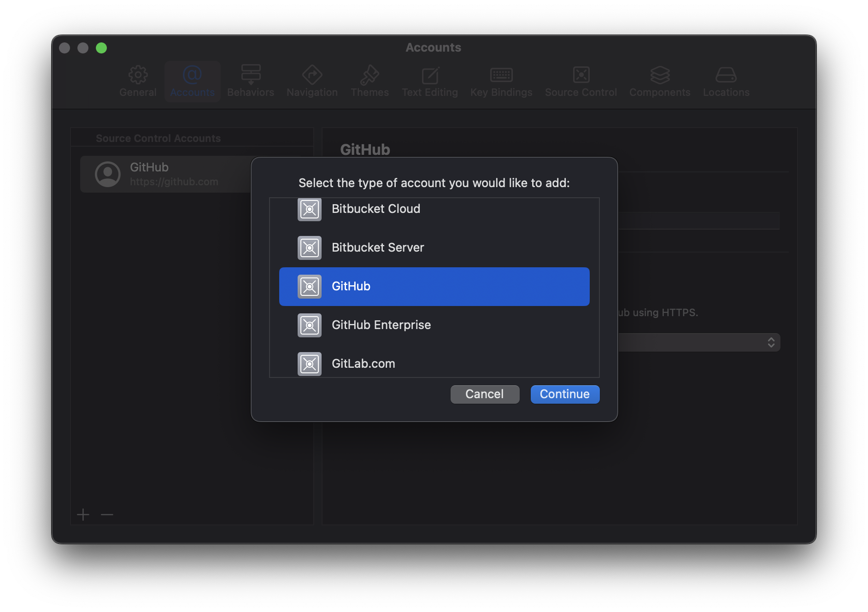868x612 pixels.
Task: Select Bitbucket Server account type
Action: [x=434, y=248]
